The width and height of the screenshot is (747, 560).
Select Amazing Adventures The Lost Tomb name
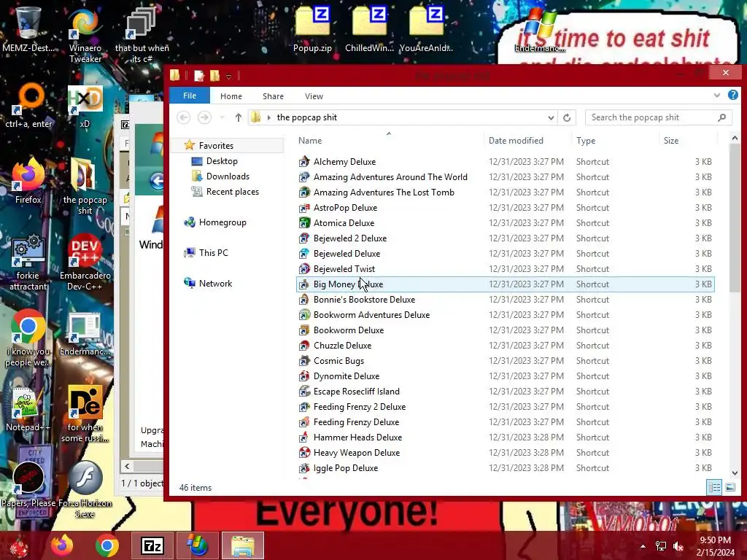click(384, 192)
